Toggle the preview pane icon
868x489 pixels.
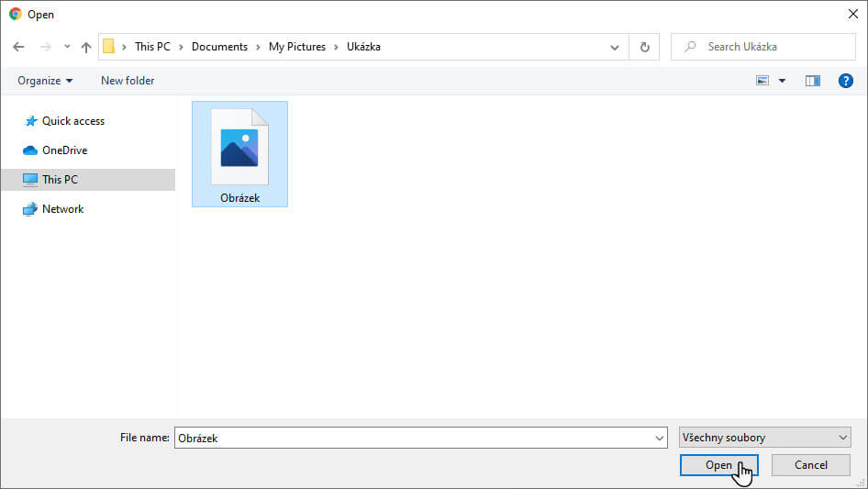pos(812,81)
